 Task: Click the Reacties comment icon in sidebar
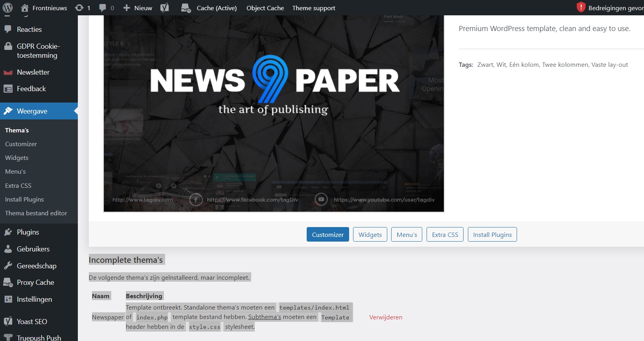(x=8, y=29)
